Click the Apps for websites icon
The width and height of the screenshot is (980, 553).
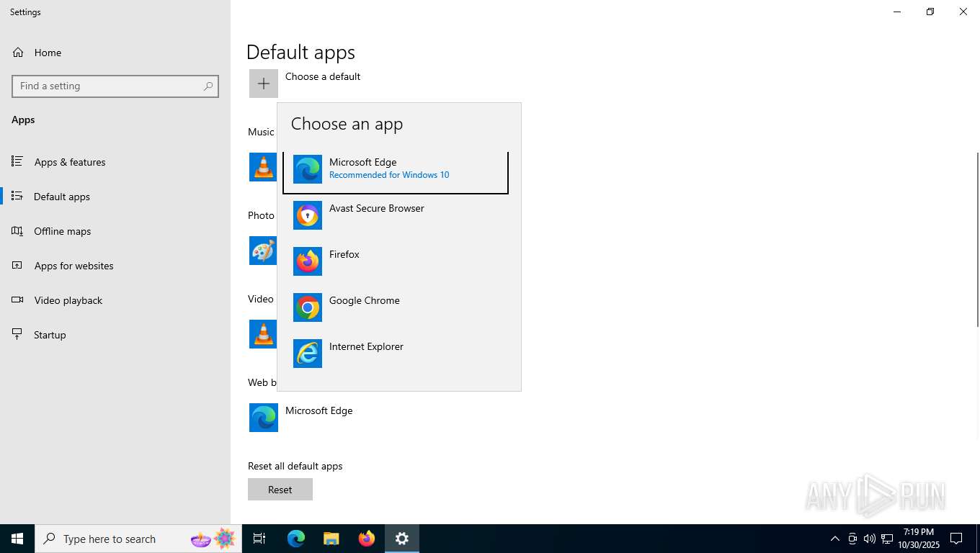point(17,265)
